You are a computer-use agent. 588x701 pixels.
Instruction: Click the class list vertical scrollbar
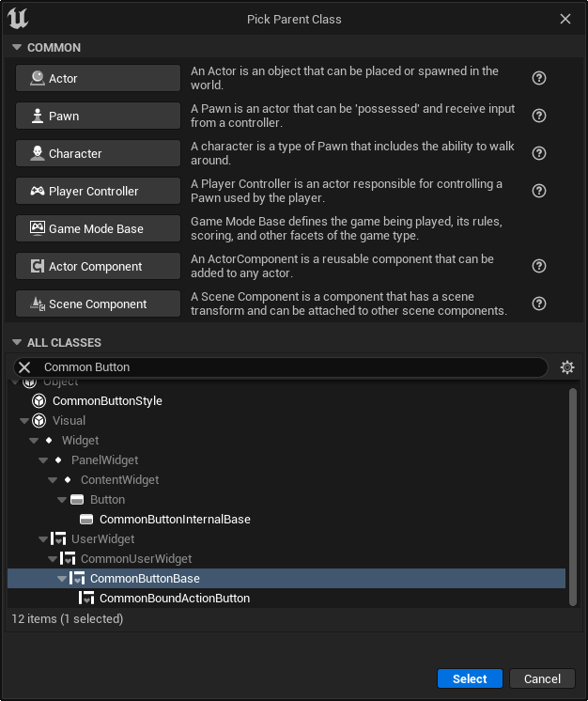(573, 497)
